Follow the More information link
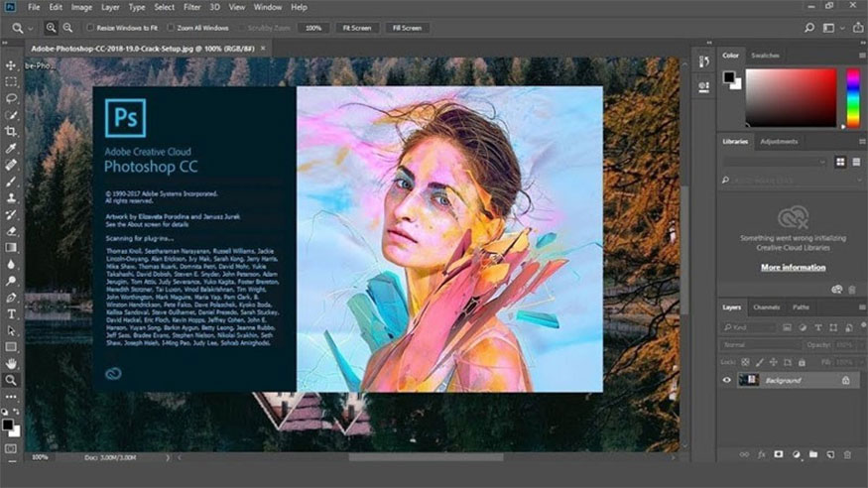This screenshot has height=488, width=868. click(x=793, y=267)
